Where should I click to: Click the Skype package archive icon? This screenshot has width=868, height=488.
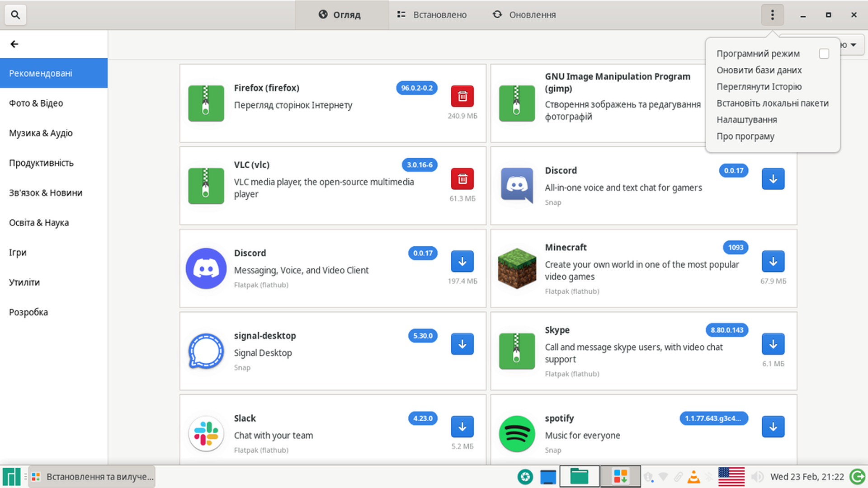click(x=517, y=351)
